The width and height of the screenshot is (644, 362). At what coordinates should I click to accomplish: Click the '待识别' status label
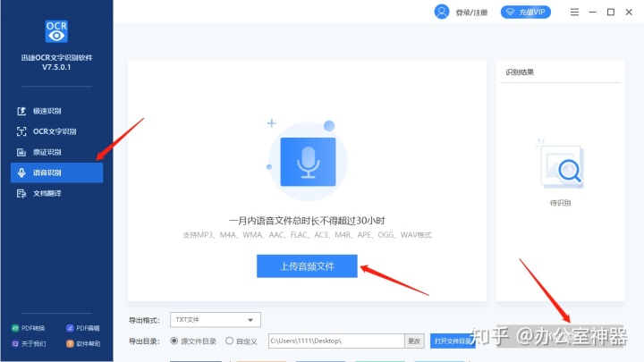coord(560,203)
